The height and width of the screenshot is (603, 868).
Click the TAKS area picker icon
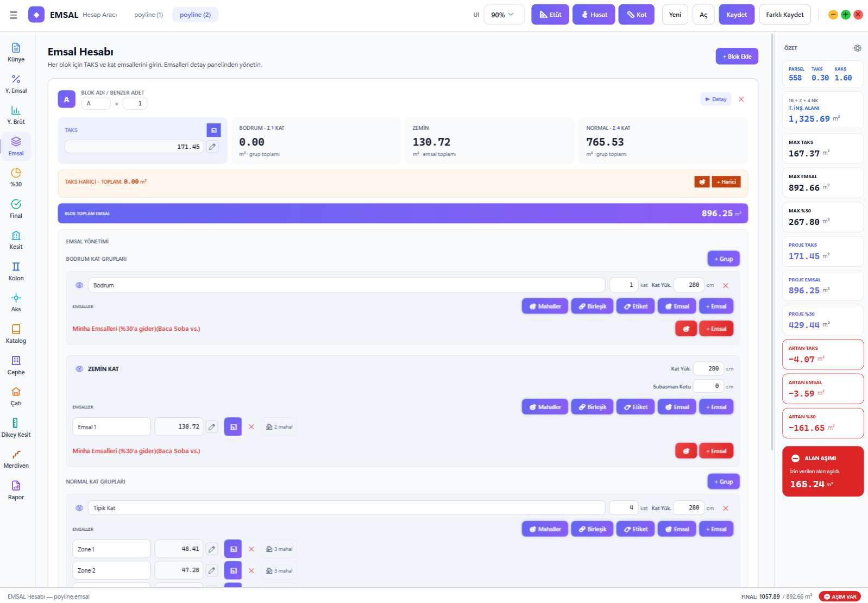tap(213, 130)
